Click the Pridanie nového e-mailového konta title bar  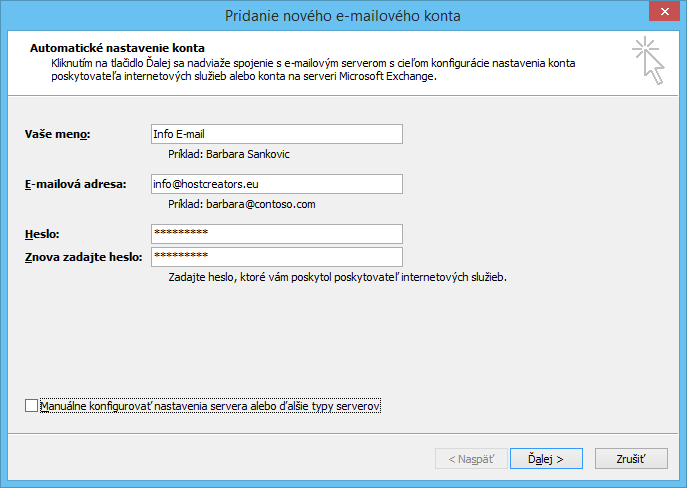343,15
